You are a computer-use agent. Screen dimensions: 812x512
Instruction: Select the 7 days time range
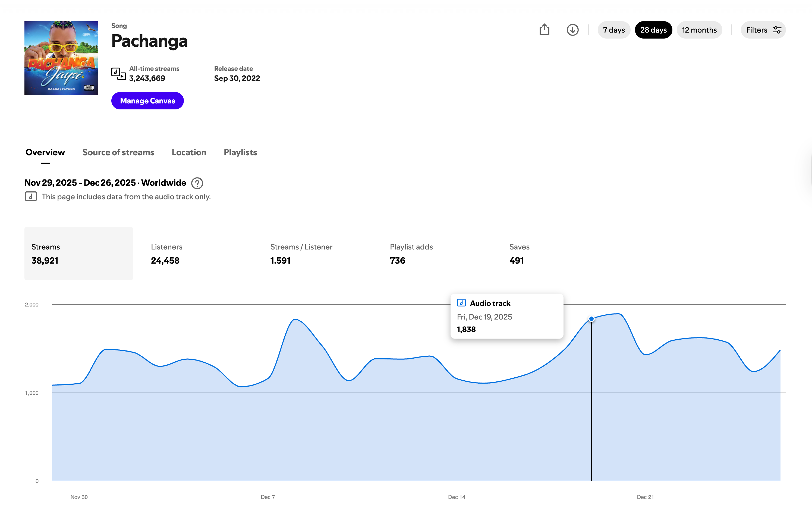[614, 30]
